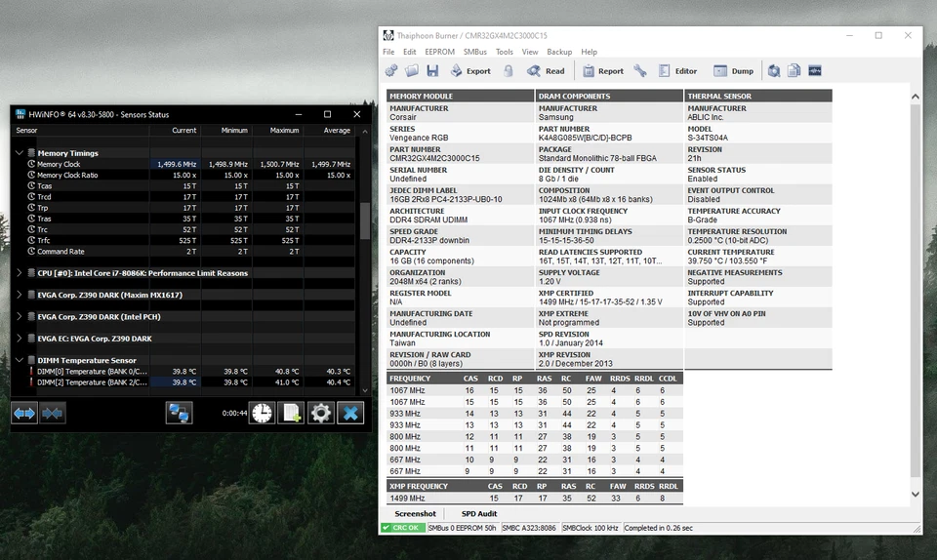
Task: Click the DRAM COMPONENTS section header
Action: click(x=609, y=96)
